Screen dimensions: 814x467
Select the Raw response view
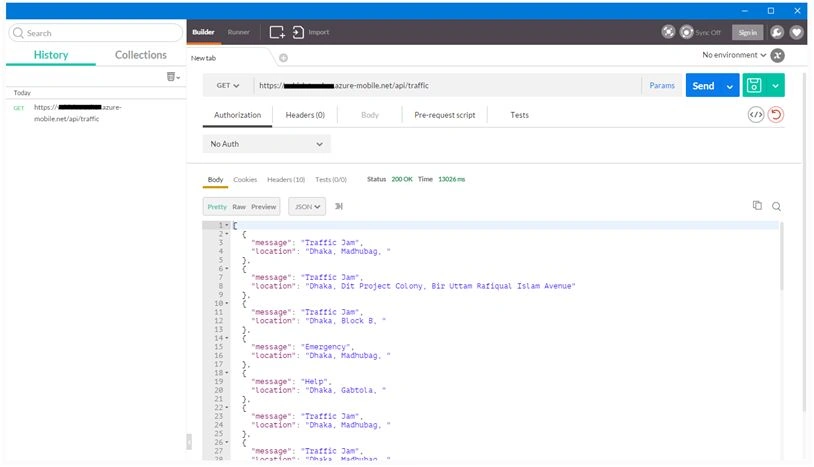(239, 207)
